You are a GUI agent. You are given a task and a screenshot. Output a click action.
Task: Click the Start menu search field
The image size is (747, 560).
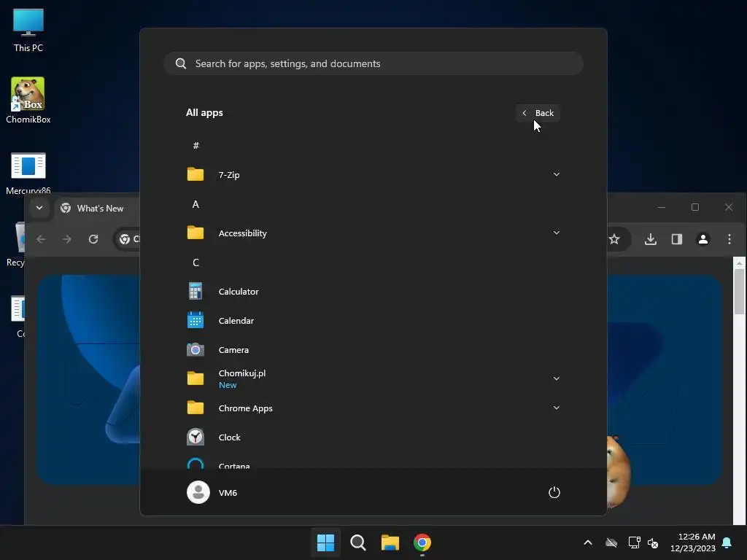tap(373, 64)
